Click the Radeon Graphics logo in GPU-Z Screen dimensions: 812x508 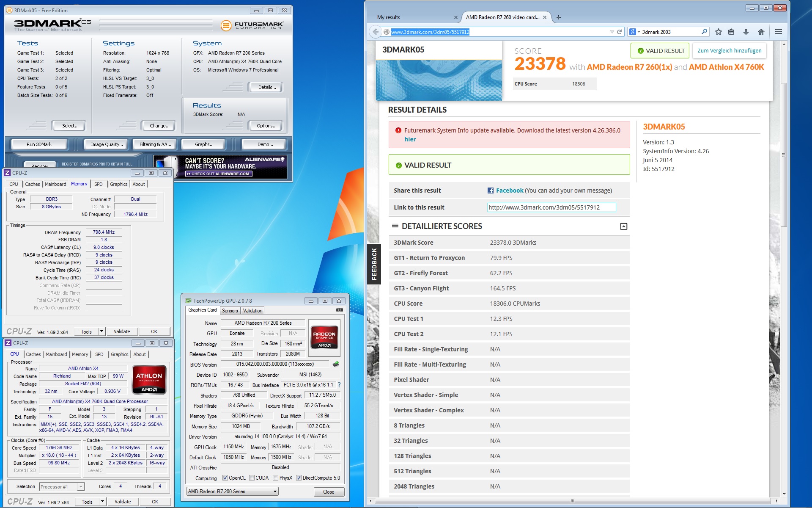coord(324,337)
